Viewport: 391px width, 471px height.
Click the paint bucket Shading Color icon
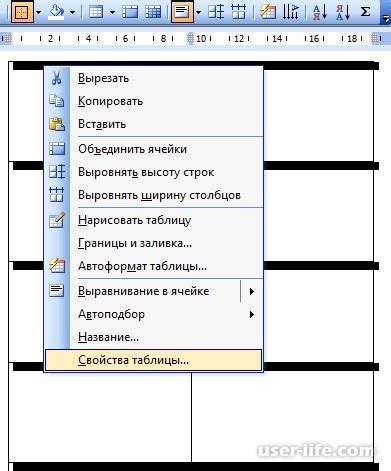(x=56, y=12)
